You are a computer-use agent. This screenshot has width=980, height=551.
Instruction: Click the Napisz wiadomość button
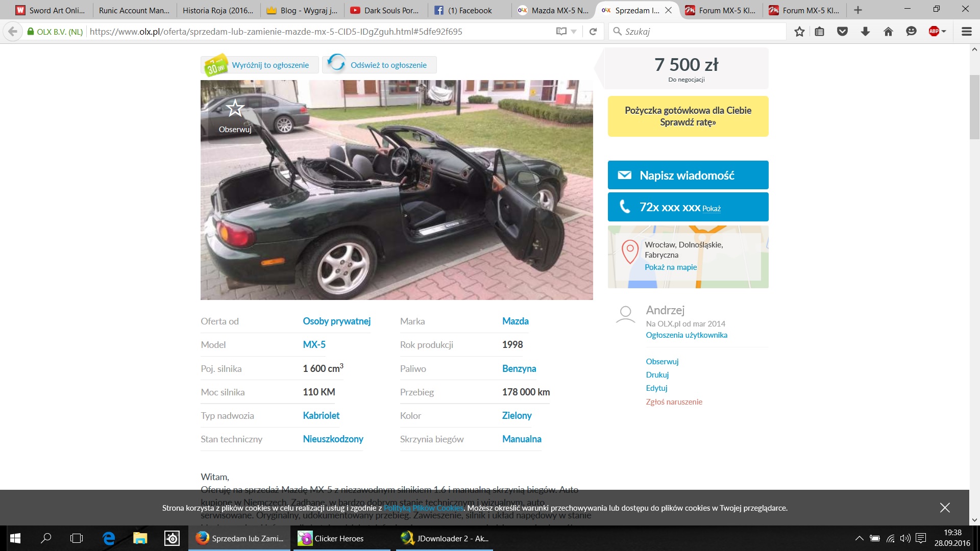pos(688,175)
